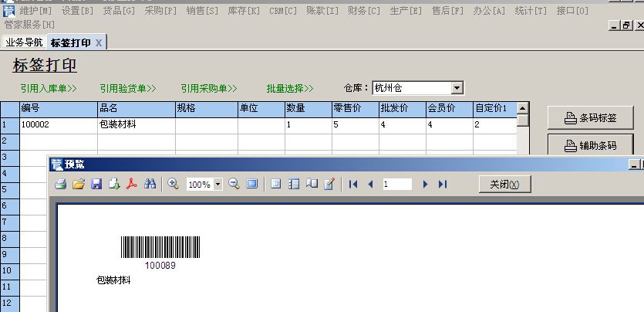Click the 零售价 column header

pyautogui.click(x=356, y=109)
